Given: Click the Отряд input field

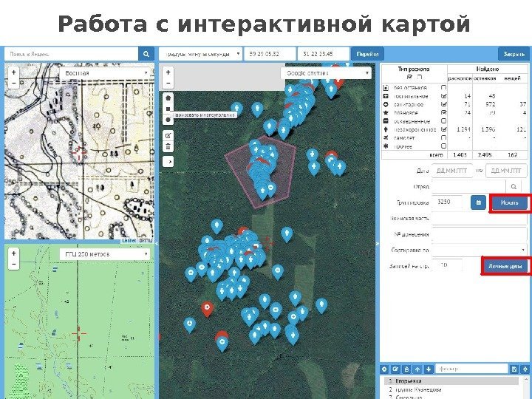Looking at the screenshot, I should click(469, 186).
